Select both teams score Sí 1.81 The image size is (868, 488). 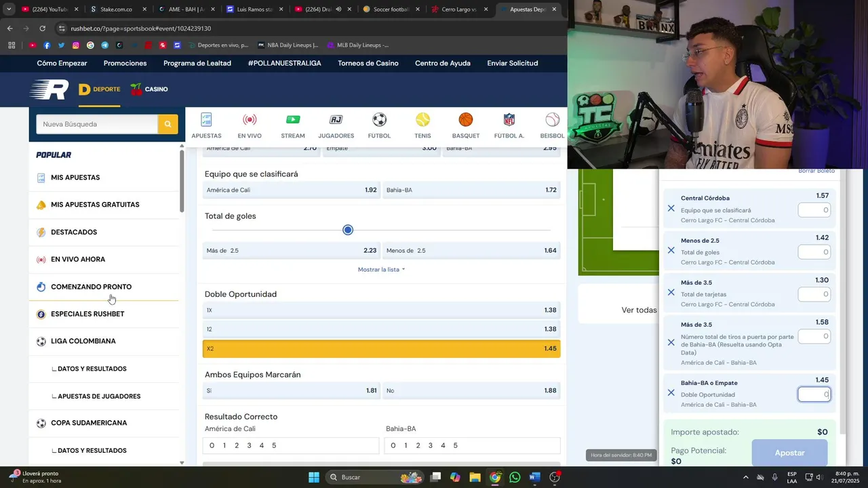(291, 391)
